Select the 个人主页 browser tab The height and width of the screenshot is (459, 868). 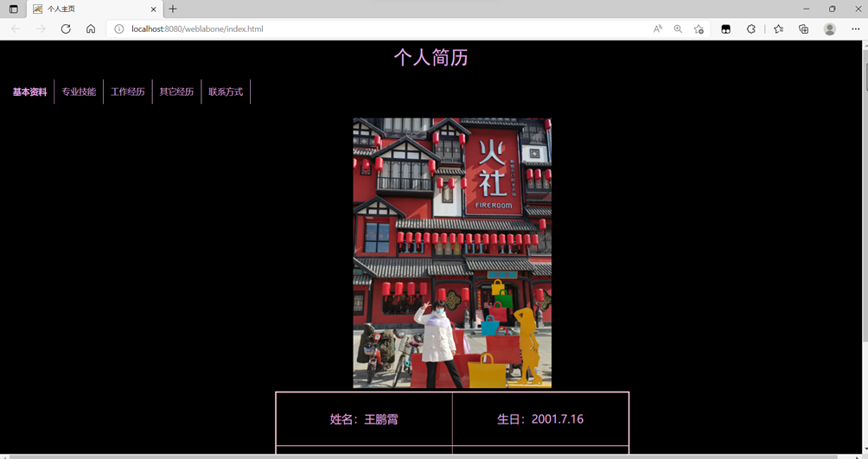(x=95, y=9)
